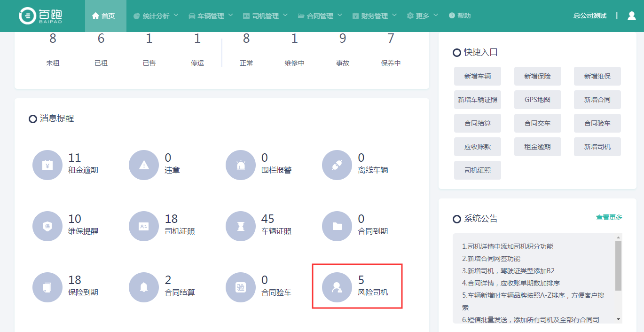Image resolution: width=644 pixels, height=332 pixels.
Task: Open the user profile avatar icon
Action: [631, 16]
